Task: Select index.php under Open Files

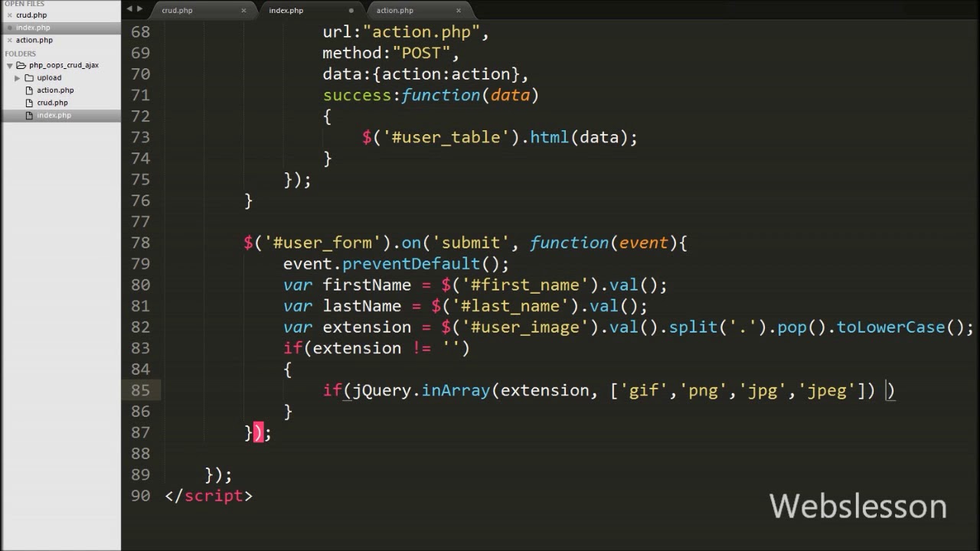Action: coord(33,28)
